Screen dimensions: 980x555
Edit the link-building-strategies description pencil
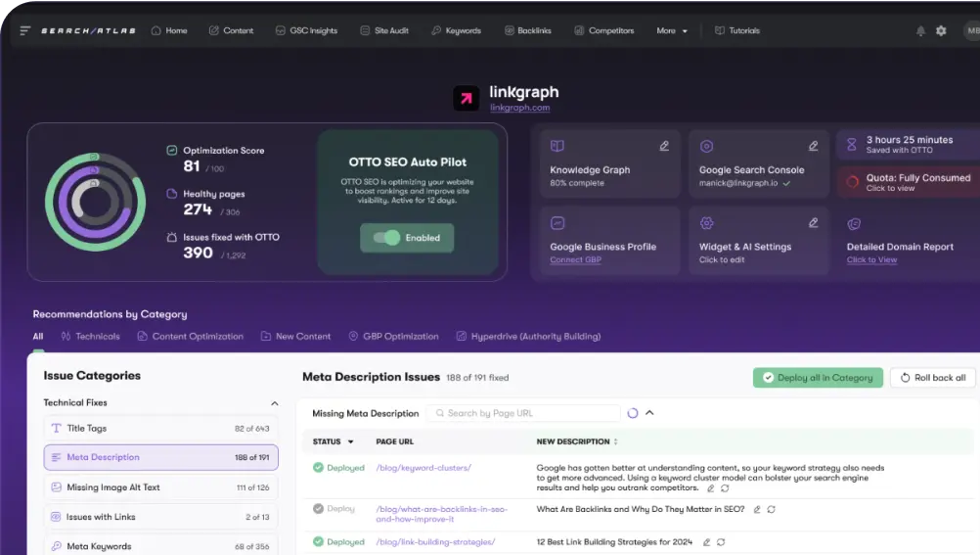tap(706, 542)
